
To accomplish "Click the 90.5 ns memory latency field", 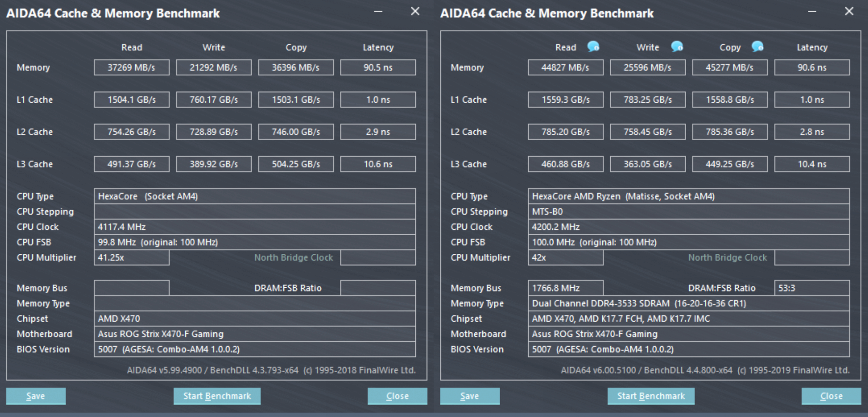I will pos(378,67).
